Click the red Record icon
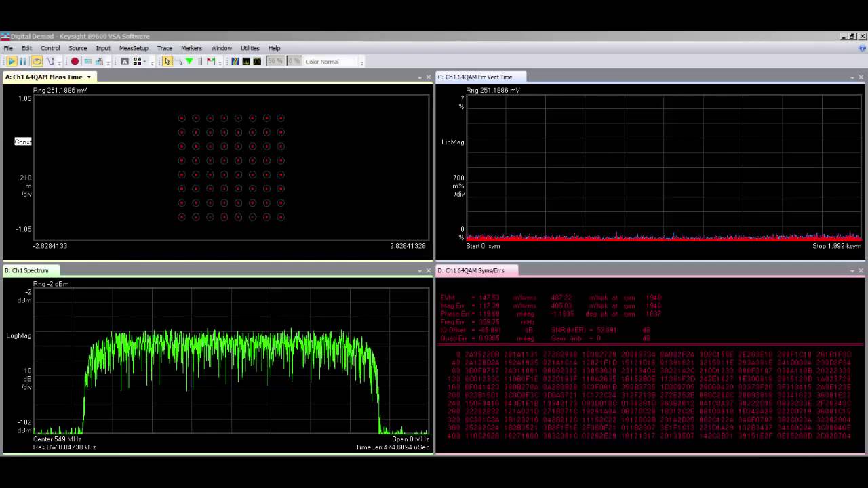This screenshot has height=488, width=868. pos(75,61)
